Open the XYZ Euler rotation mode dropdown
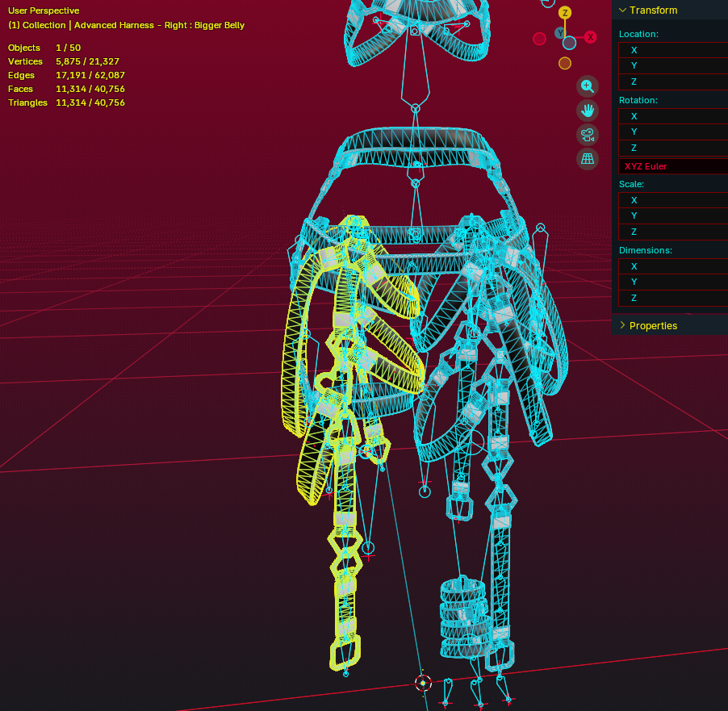This screenshot has width=728, height=711. (x=673, y=166)
